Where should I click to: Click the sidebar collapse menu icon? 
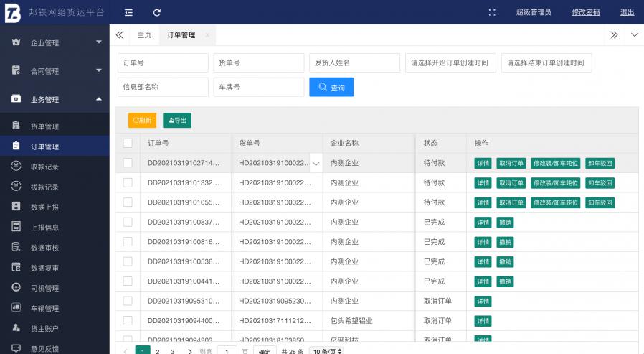pyautogui.click(x=128, y=12)
